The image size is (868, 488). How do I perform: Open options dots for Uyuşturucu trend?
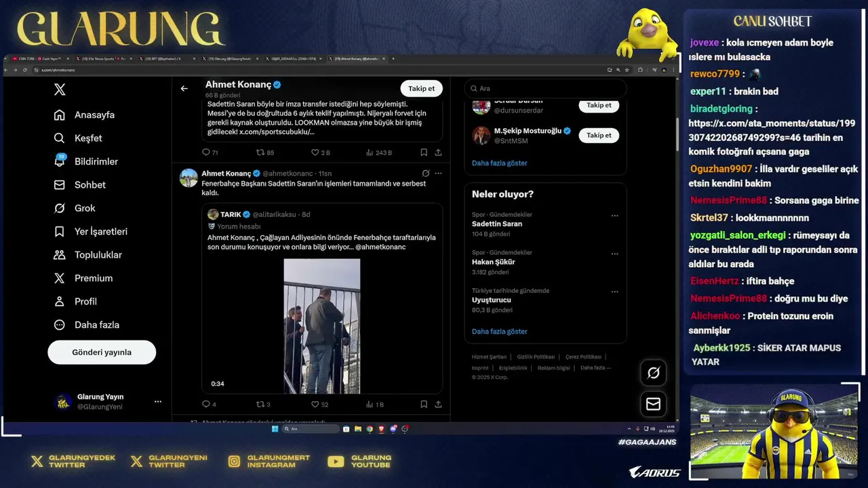[614, 291]
